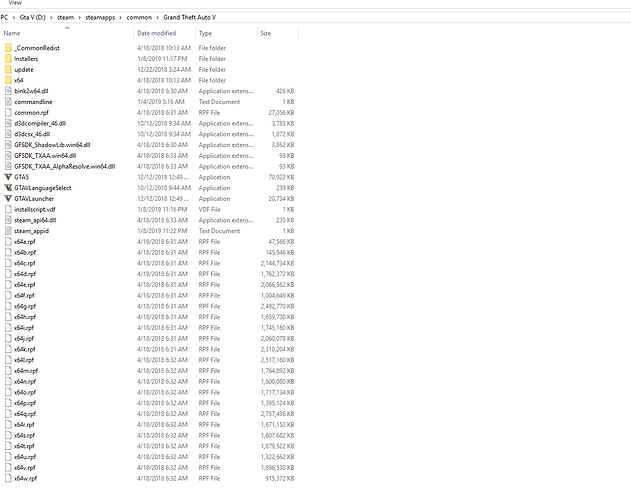Screen dimensions: 631x499
Task: Select the GTAVLanguageSelect application icon
Action: tap(8, 188)
